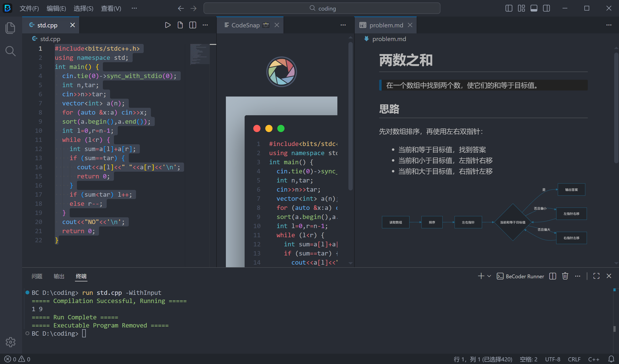Click the problem.md preview scrollbar
The width and height of the screenshot is (619, 364).
click(616, 108)
